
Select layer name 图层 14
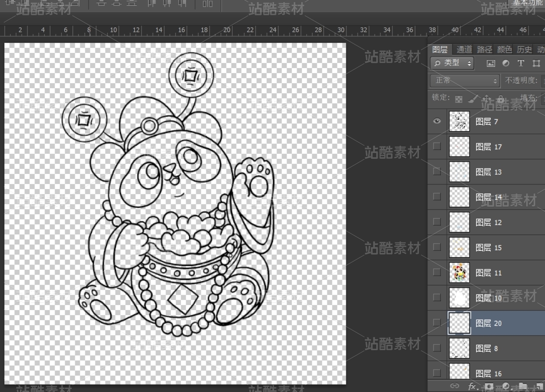pos(489,197)
